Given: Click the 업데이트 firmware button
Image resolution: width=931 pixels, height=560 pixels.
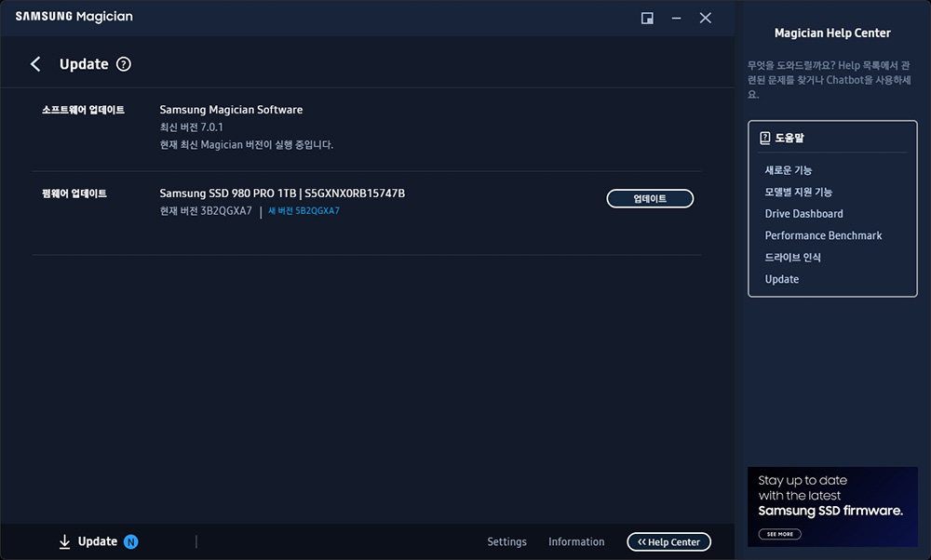Looking at the screenshot, I should (x=650, y=199).
